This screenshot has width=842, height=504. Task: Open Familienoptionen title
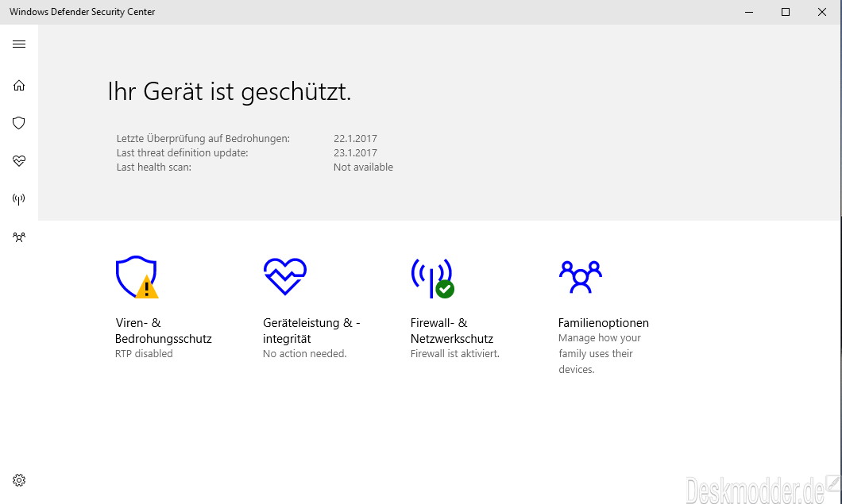pos(603,322)
